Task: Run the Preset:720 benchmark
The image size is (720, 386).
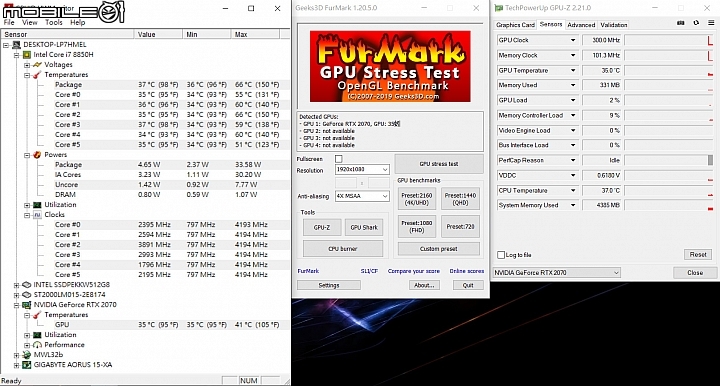Action: (x=460, y=226)
